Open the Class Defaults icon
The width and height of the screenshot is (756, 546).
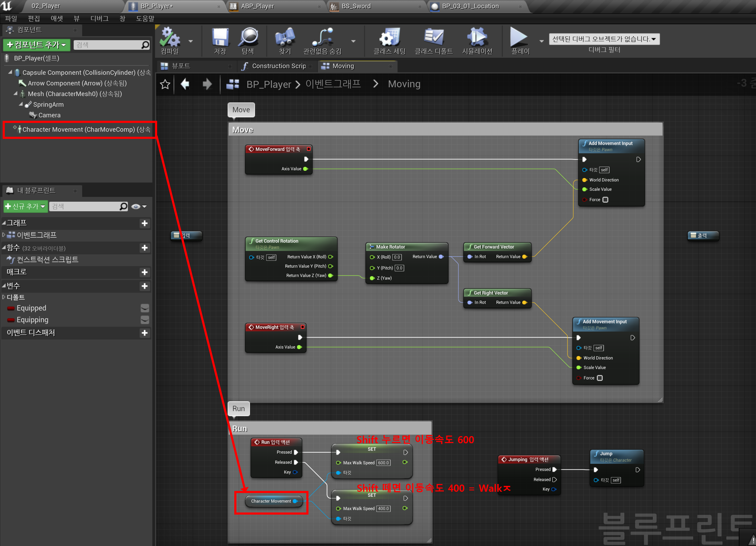[x=433, y=38]
